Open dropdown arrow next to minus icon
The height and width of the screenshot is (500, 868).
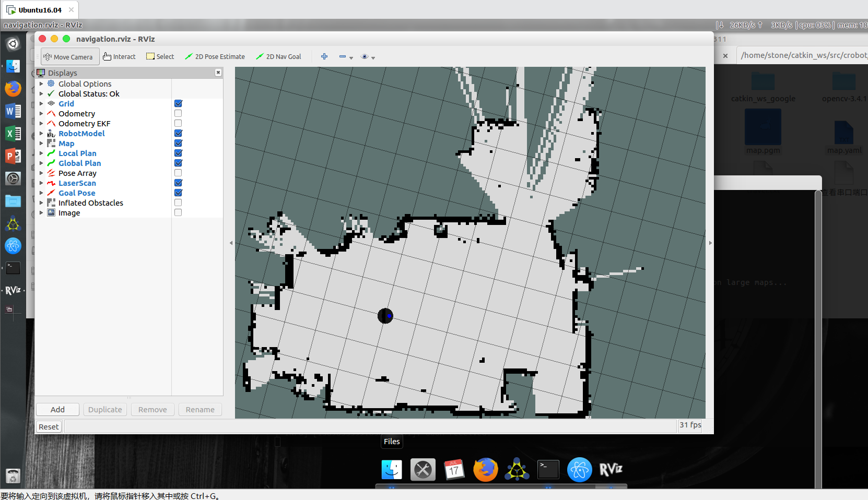(351, 58)
